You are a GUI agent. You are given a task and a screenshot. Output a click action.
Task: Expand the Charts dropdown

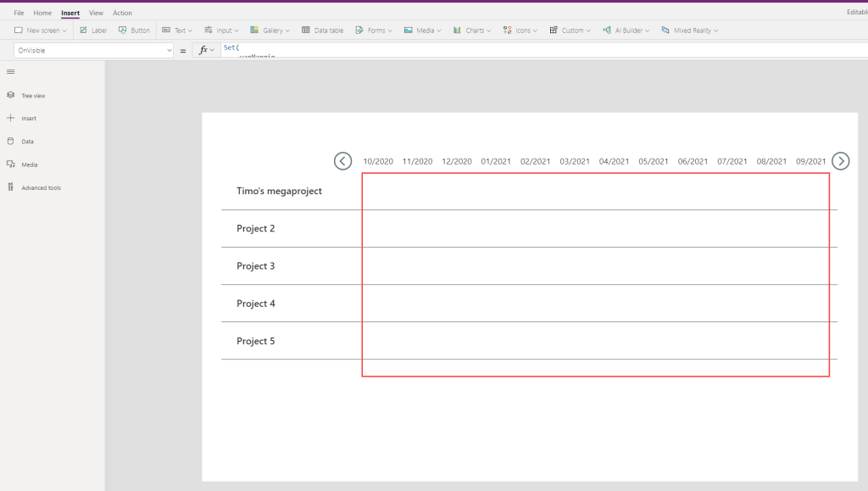(473, 31)
